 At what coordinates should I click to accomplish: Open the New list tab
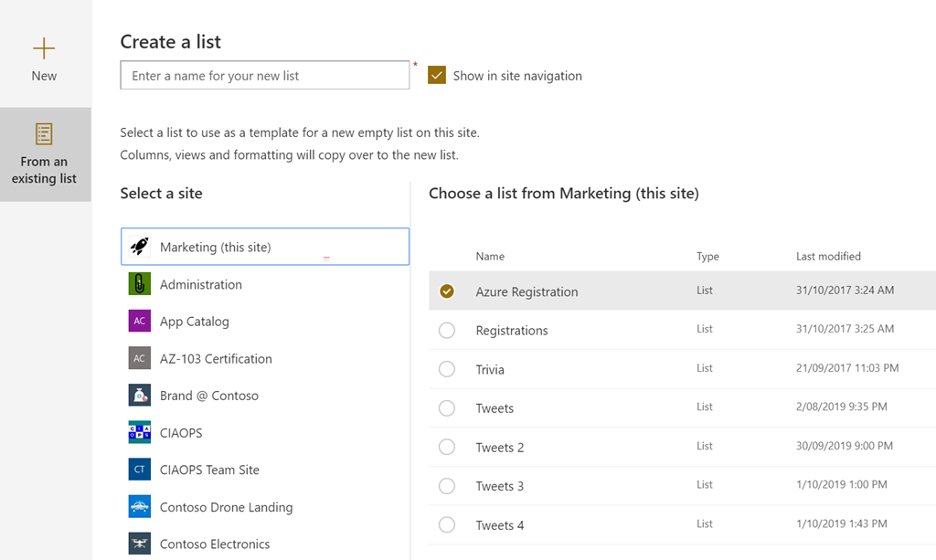coord(44,60)
